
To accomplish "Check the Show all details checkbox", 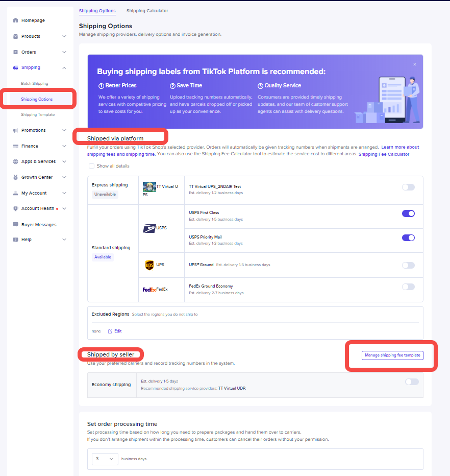I will [x=91, y=166].
